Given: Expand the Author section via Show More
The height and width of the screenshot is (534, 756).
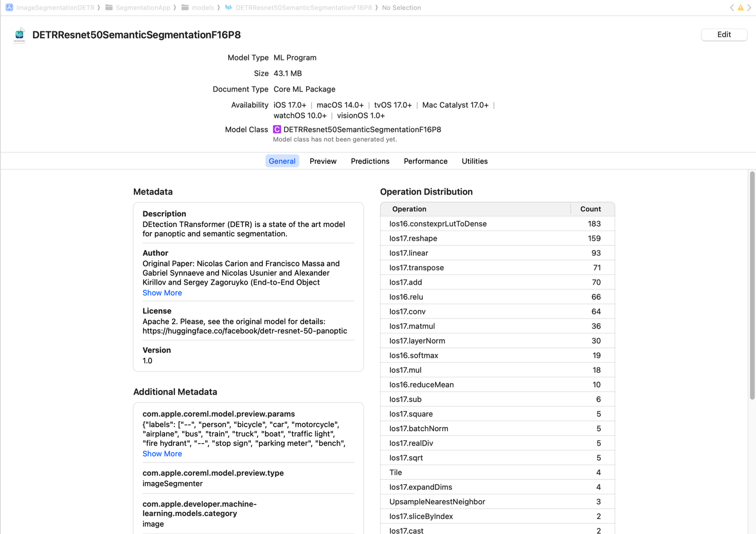Looking at the screenshot, I should click(x=162, y=293).
